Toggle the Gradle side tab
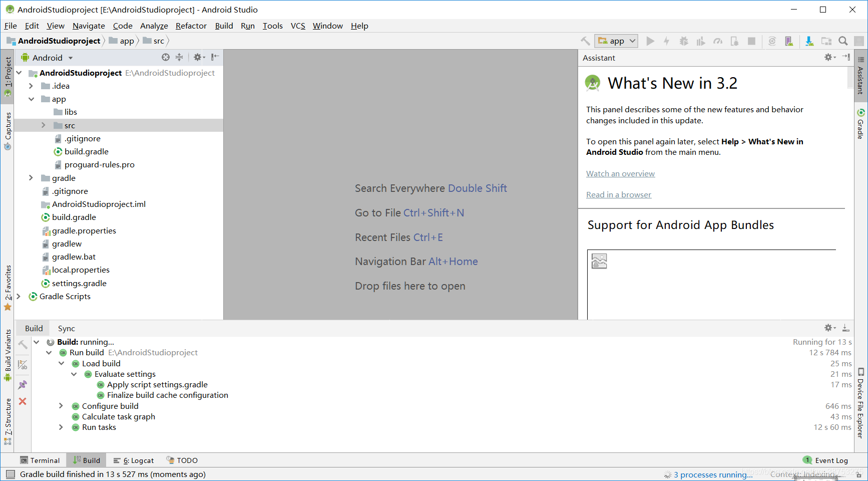This screenshot has width=868, height=481. [x=860, y=124]
